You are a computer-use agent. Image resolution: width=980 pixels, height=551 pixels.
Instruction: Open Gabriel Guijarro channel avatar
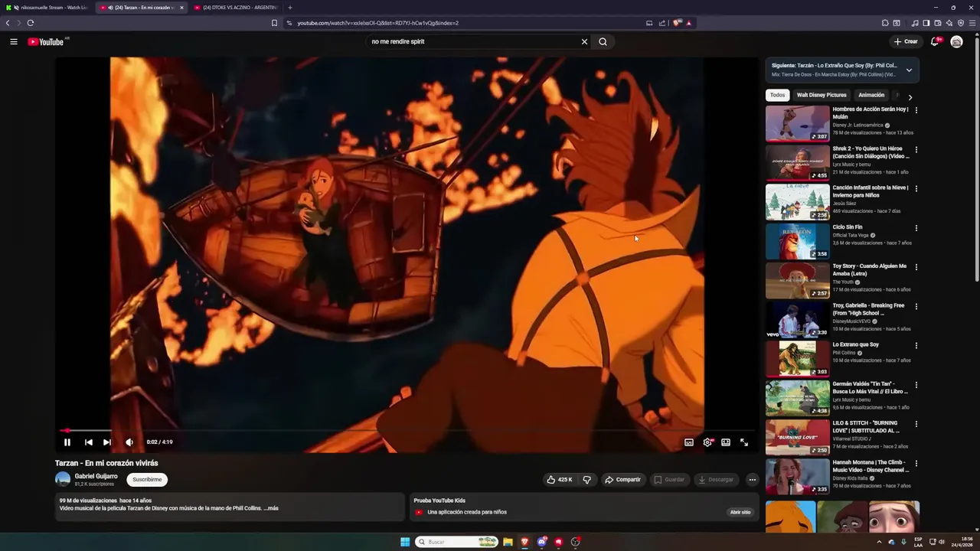[63, 480]
